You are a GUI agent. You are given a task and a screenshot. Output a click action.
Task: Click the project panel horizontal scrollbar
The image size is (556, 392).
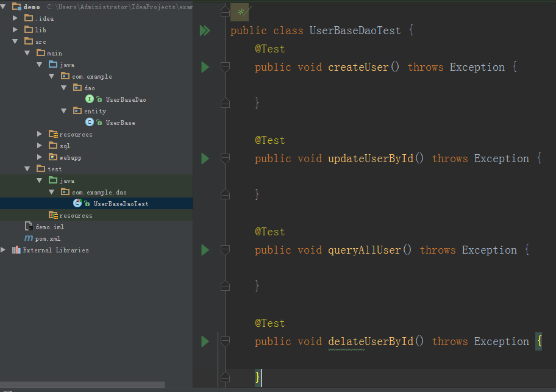82,385
